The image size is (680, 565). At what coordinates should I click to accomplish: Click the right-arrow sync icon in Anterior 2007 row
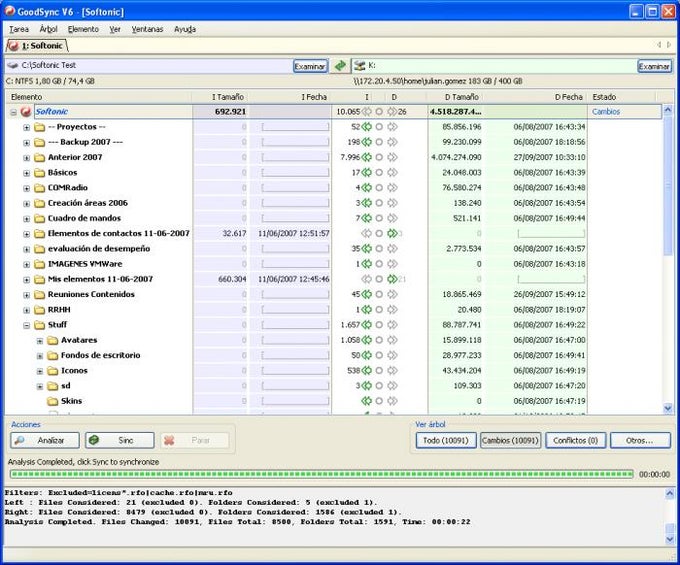click(x=392, y=157)
